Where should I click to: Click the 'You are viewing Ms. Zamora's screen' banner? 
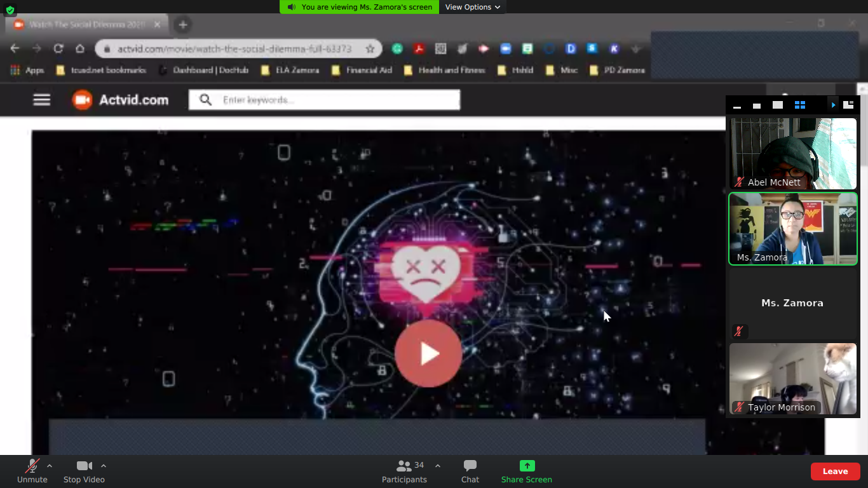[360, 7]
